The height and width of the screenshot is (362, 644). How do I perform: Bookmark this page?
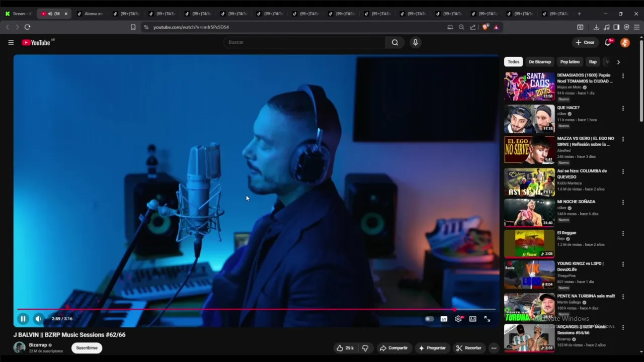coord(133,27)
